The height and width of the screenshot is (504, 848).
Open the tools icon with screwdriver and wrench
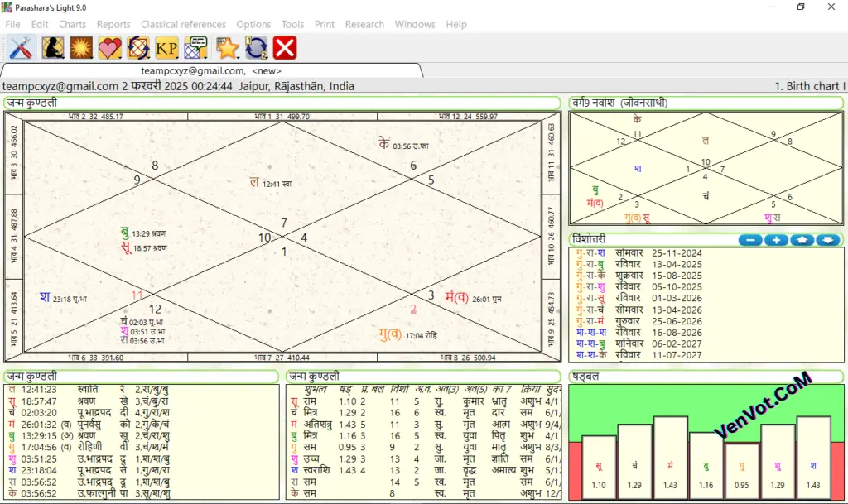click(21, 48)
